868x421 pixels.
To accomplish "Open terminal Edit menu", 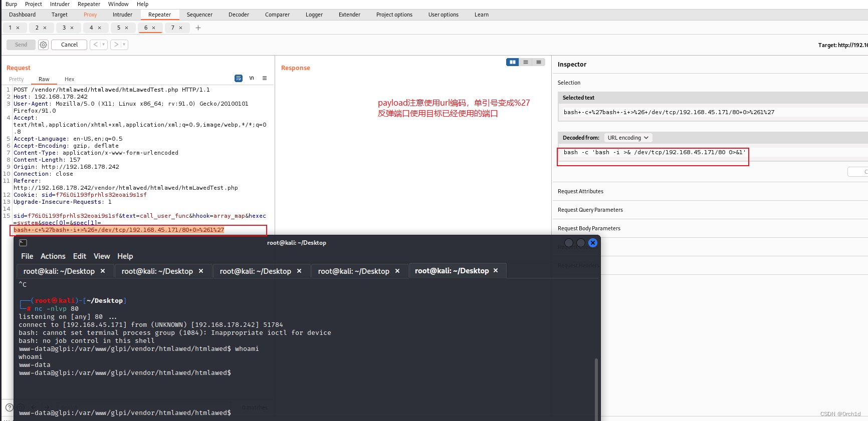I will tap(80, 256).
